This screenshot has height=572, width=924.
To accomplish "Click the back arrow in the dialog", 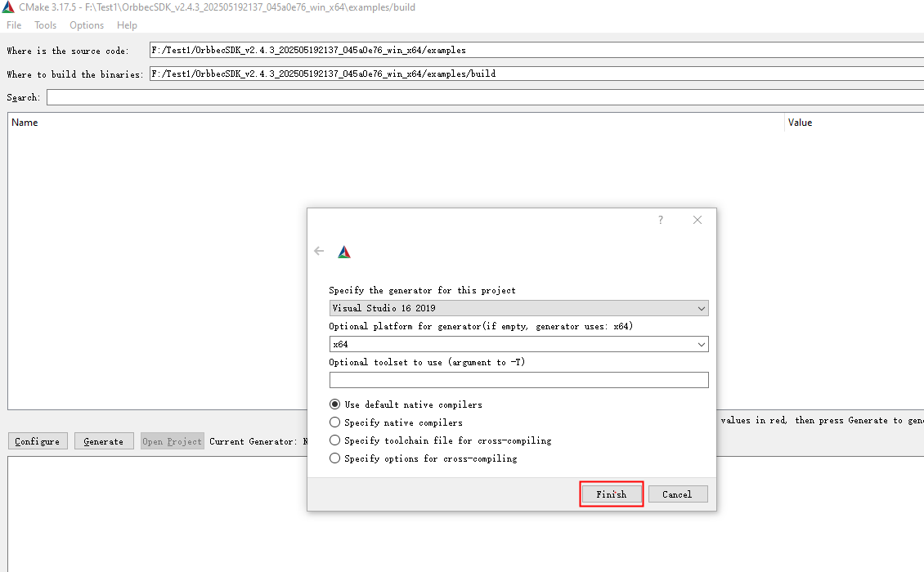I will tap(319, 252).
